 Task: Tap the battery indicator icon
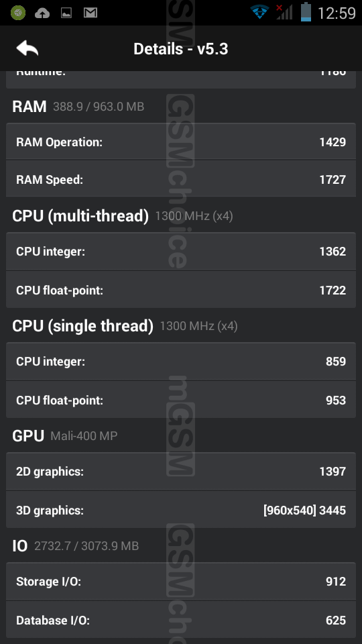[x=306, y=12]
